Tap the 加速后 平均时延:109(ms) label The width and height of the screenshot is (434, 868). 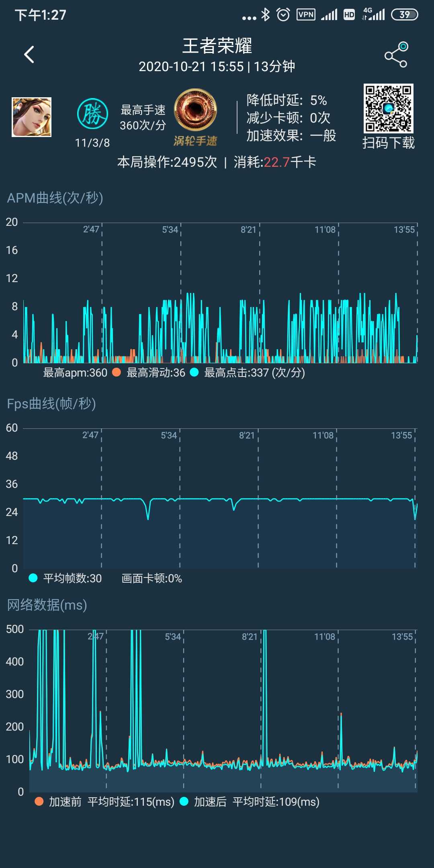pyautogui.click(x=257, y=802)
